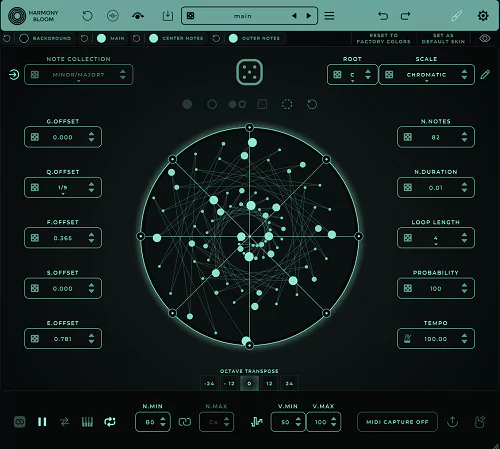Select octave transpose 12
The height and width of the screenshot is (449, 500).
coord(269,383)
